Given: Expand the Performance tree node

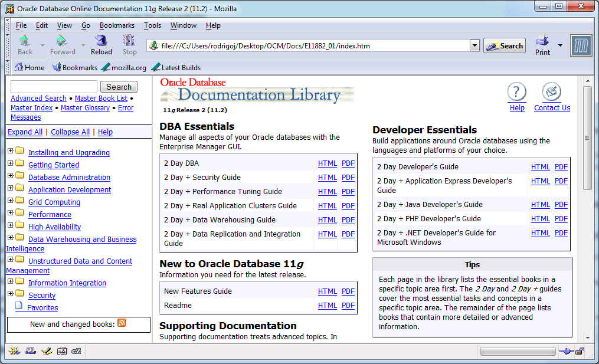Looking at the screenshot, I should 11,213.
